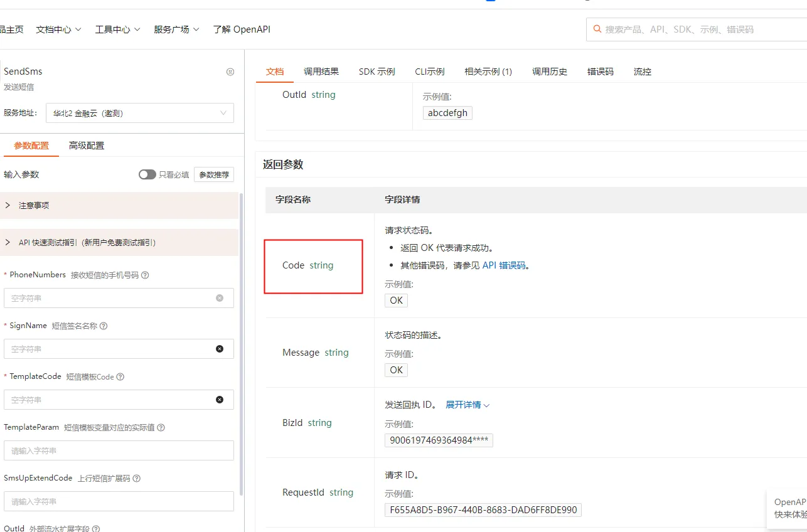
Task: Expand the API 快速测试指引 section
Action: 119,242
